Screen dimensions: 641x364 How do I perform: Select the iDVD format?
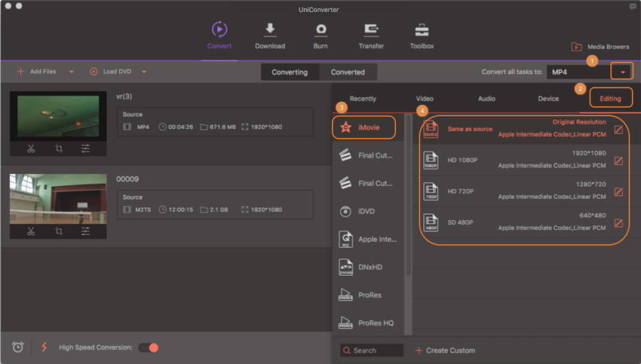368,211
